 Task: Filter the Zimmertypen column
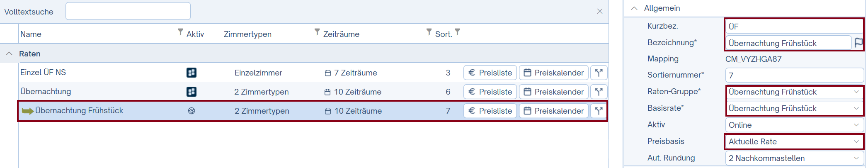coord(317,32)
